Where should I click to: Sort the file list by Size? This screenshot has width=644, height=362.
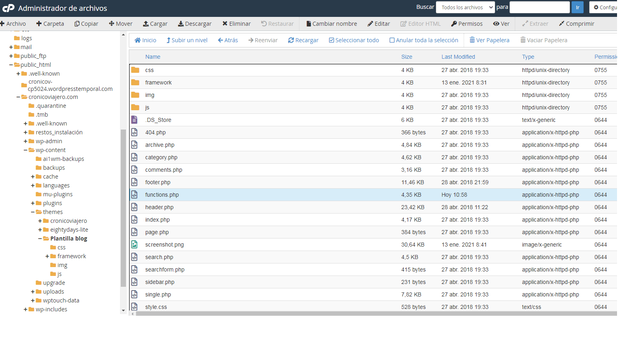click(x=407, y=57)
